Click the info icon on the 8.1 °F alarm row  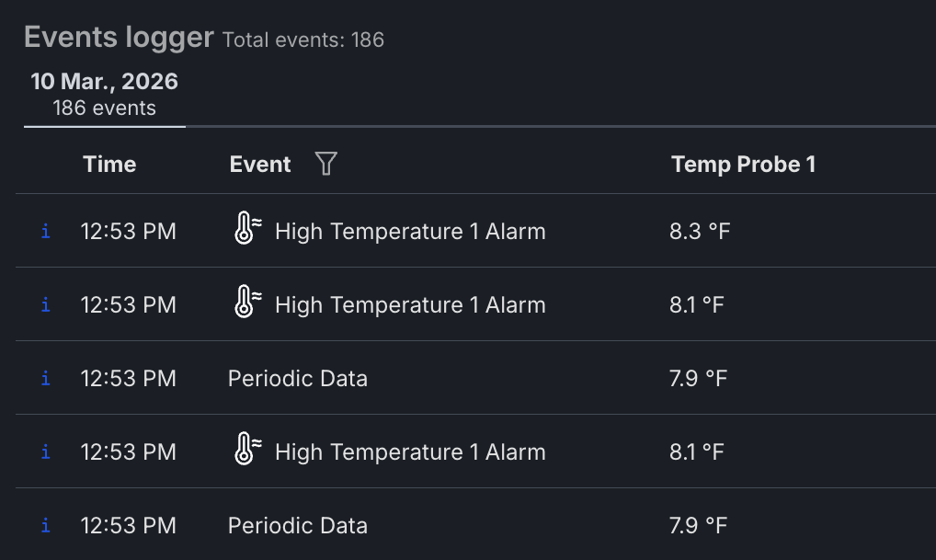tap(44, 304)
